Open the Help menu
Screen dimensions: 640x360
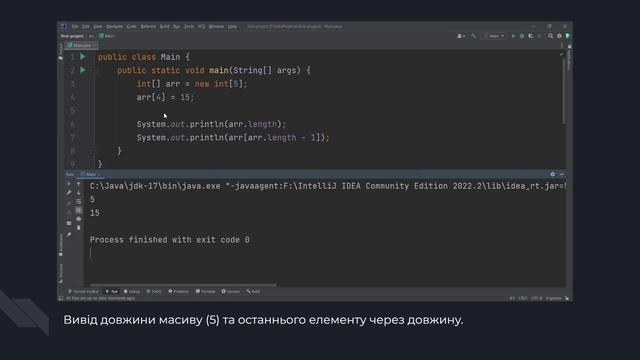tap(232, 26)
